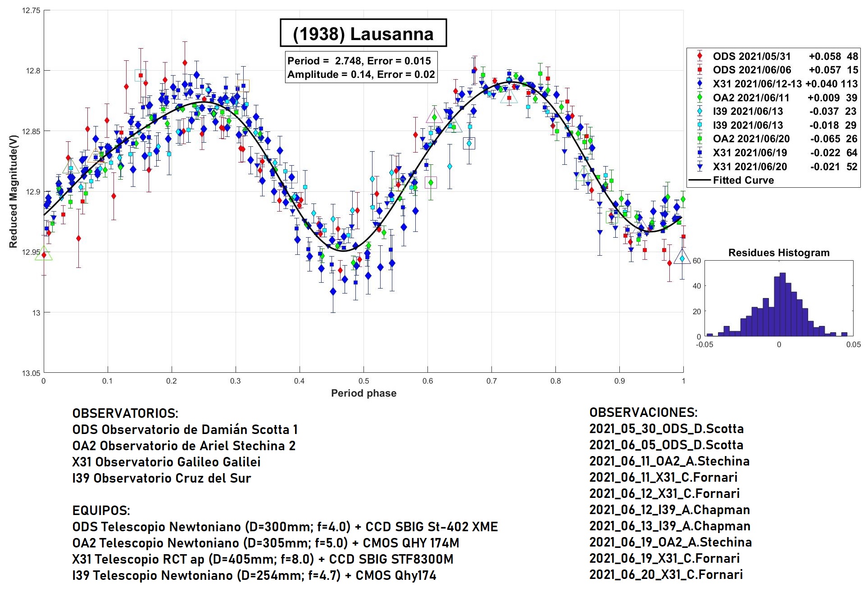The height and width of the screenshot is (592, 868).
Task: Click observation '2021_06_05_ODS_D.Scotta'
Action: click(x=666, y=444)
